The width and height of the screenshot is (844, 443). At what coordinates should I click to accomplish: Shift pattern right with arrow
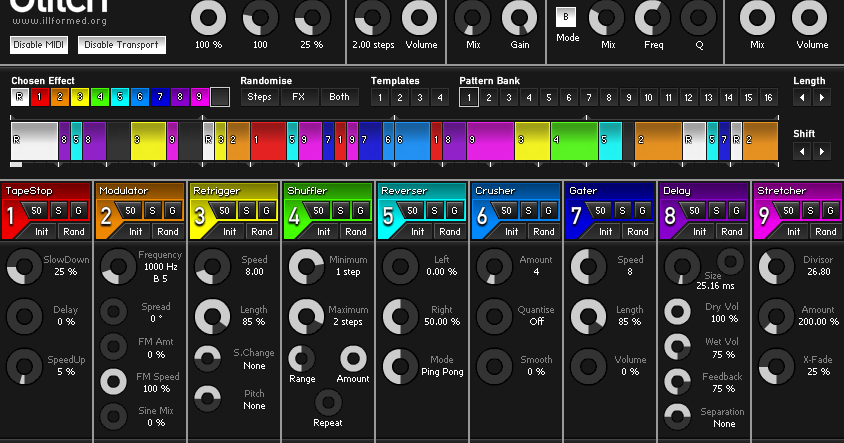822,151
